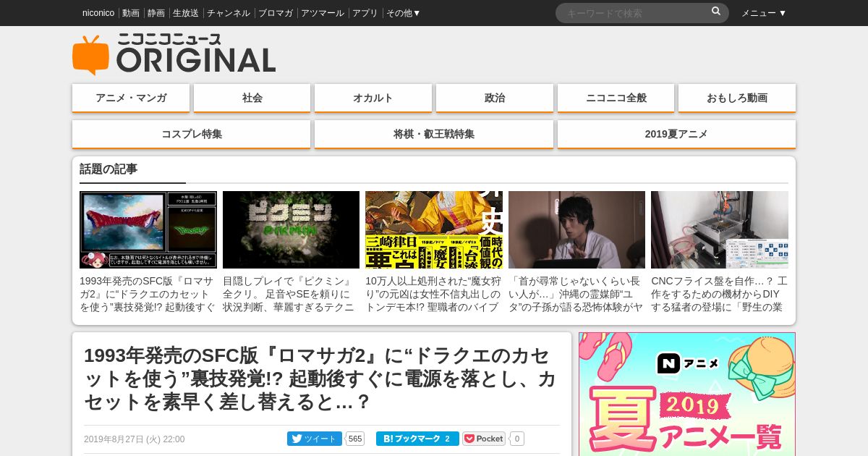The image size is (868, 456).
Task: Select 政治 category tab
Action: [495, 98]
